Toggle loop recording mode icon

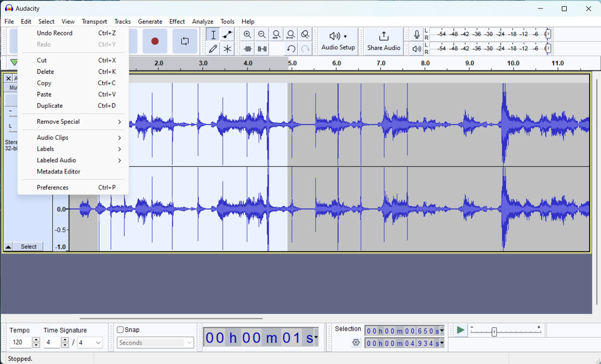coord(185,41)
